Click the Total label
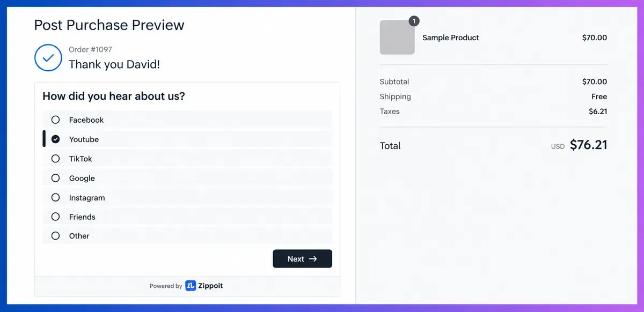 point(390,146)
